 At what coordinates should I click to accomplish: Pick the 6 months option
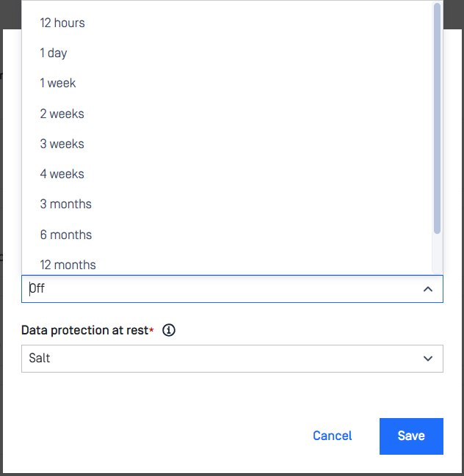pyautogui.click(x=227, y=235)
